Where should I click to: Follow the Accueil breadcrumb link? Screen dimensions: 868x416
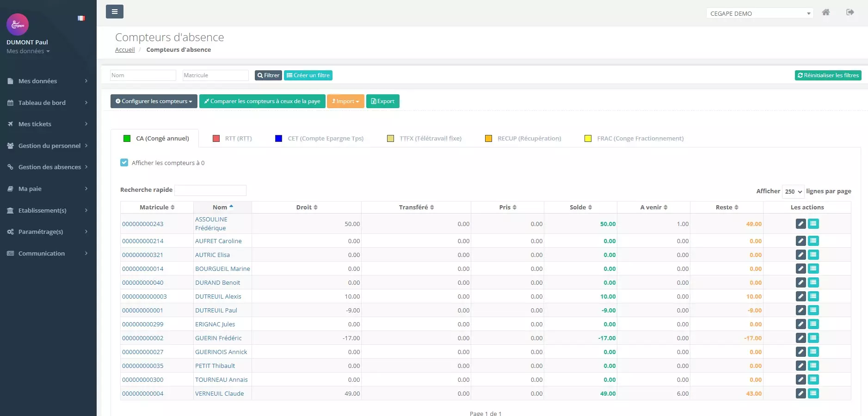click(125, 49)
